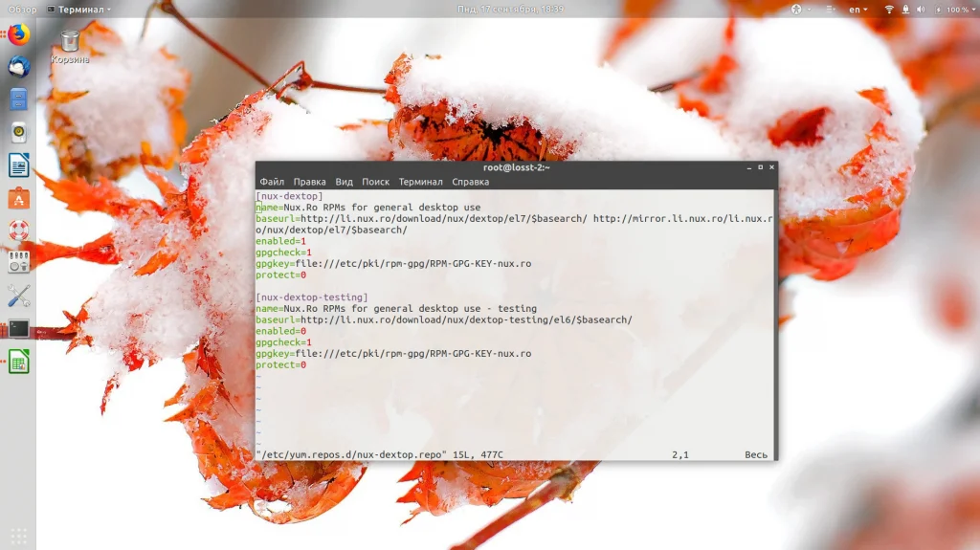Open the Files manager dock icon
The image size is (980, 550).
tap(19, 99)
